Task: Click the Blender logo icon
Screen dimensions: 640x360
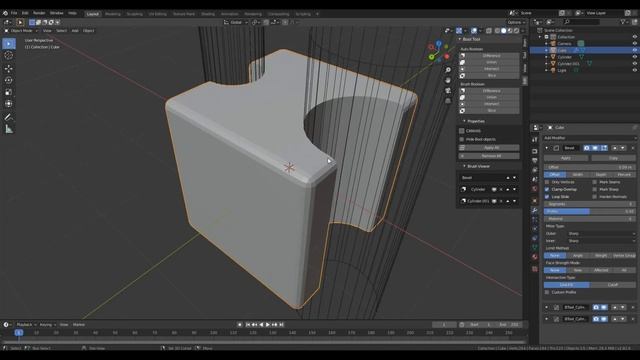Action: click(x=5, y=13)
